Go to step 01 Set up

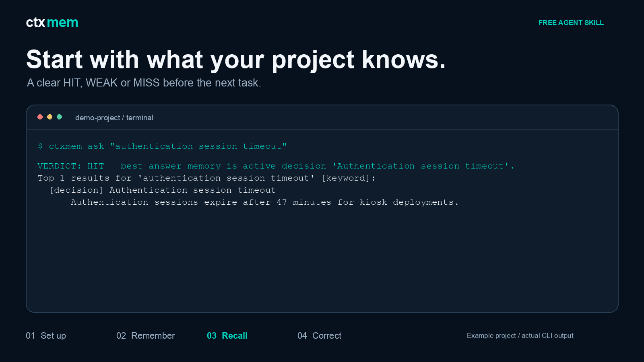coord(46,335)
